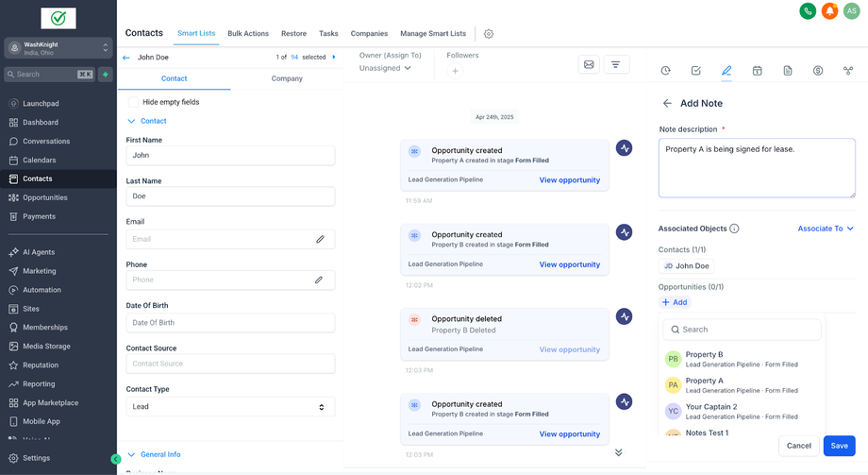Open the documents icon panel
Viewport: 868px width, 475px height.
coord(787,71)
